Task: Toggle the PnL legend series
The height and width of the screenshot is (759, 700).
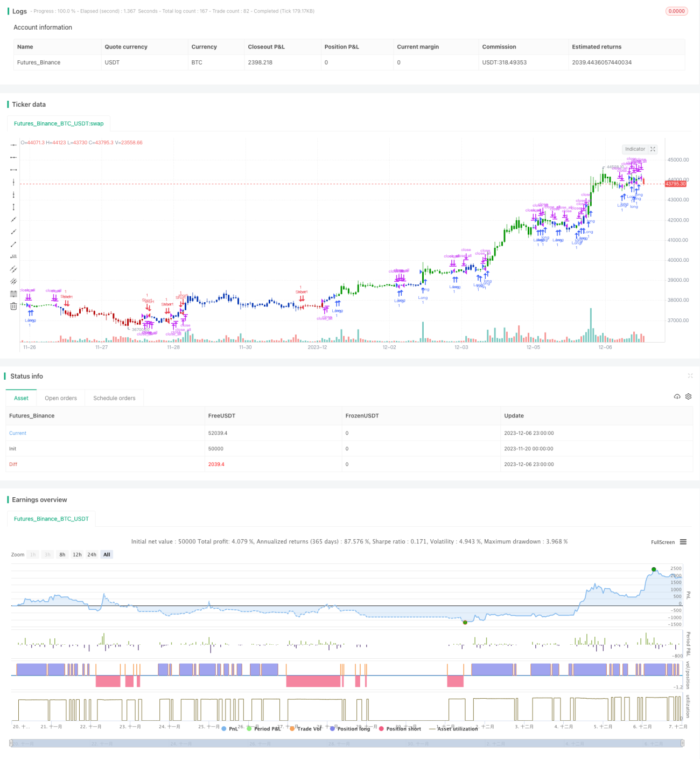Action: [x=230, y=729]
